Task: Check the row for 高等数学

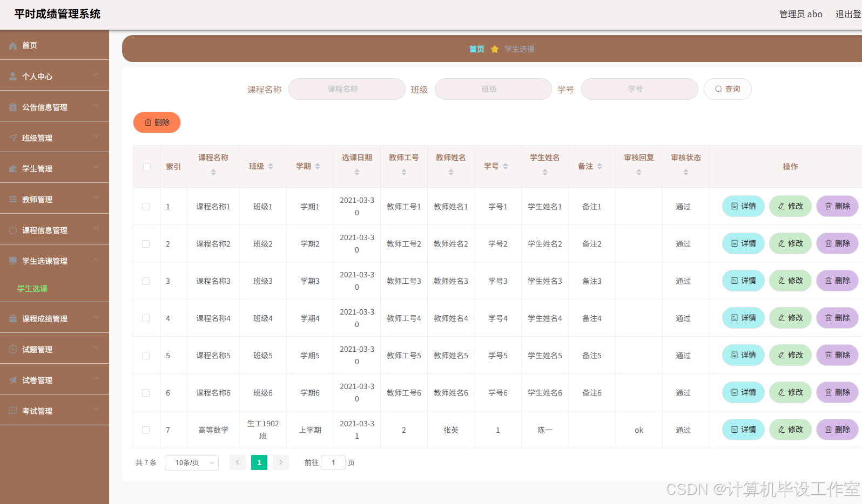Action: (x=146, y=430)
